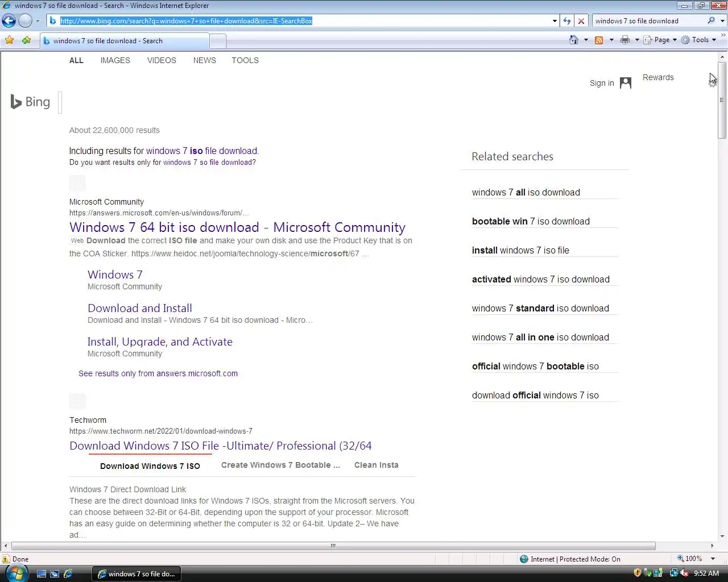Click the address bar URL field
This screenshot has height=582, width=728.
(x=304, y=21)
